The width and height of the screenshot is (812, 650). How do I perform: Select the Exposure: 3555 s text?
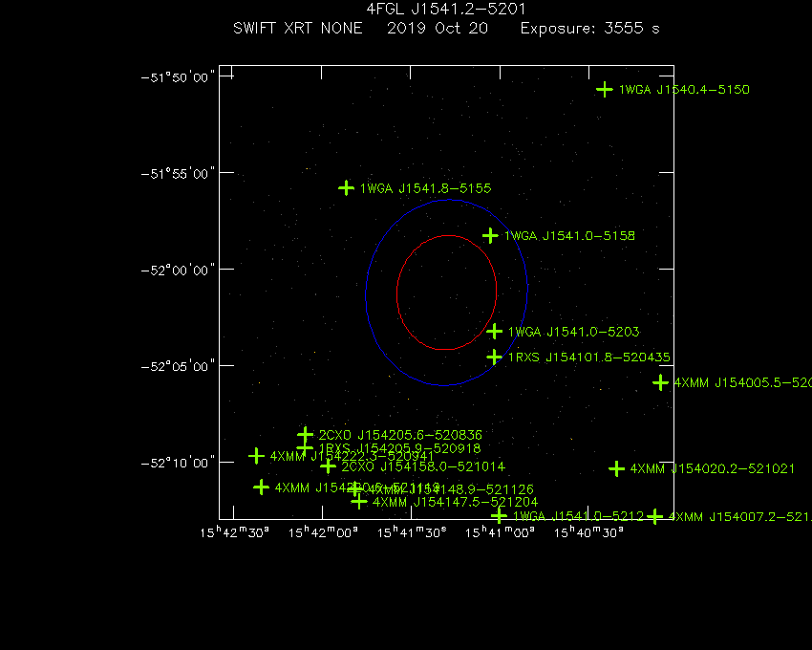pos(589,28)
